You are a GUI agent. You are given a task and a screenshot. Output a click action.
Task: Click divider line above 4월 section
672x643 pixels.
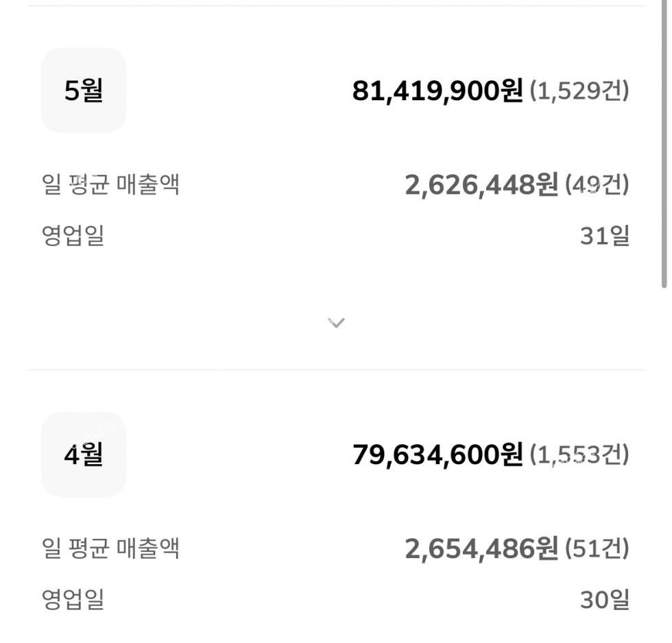click(337, 369)
